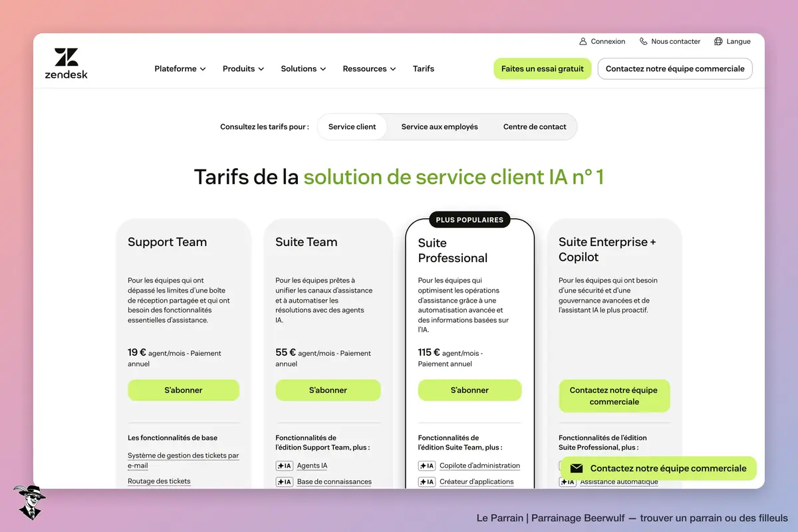
Task: Click Faites un essai gratuit
Action: tap(543, 68)
